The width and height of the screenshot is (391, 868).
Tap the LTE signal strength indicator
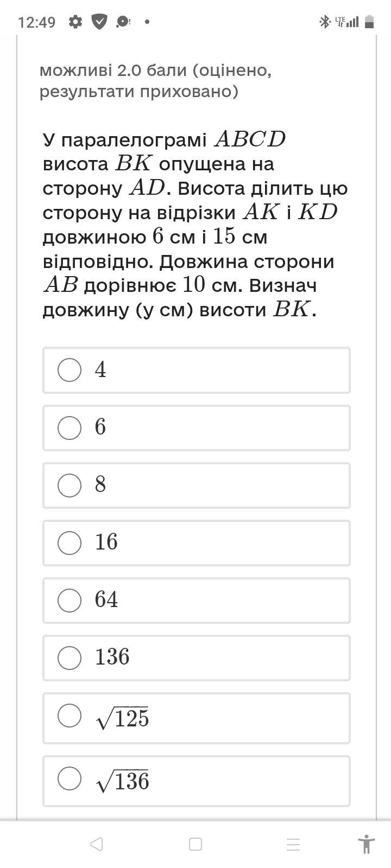(x=346, y=22)
